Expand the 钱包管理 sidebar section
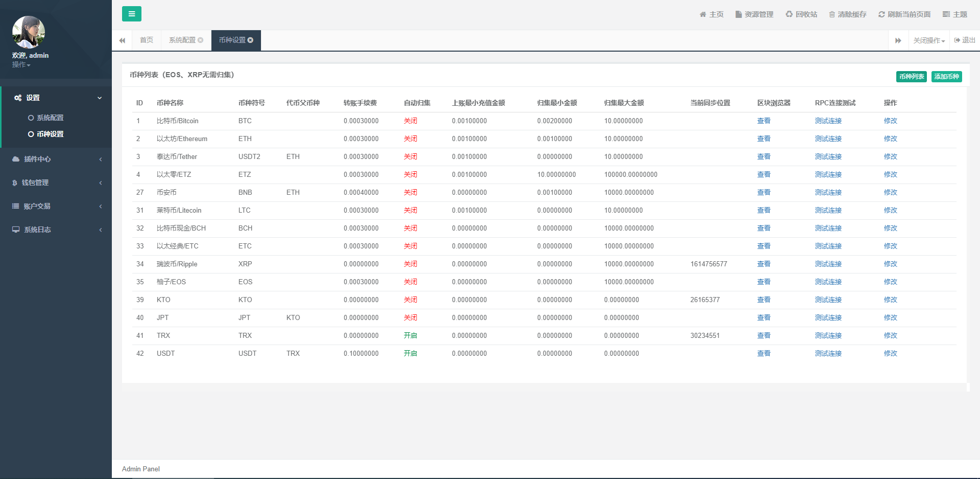The height and width of the screenshot is (479, 980). 56,183
